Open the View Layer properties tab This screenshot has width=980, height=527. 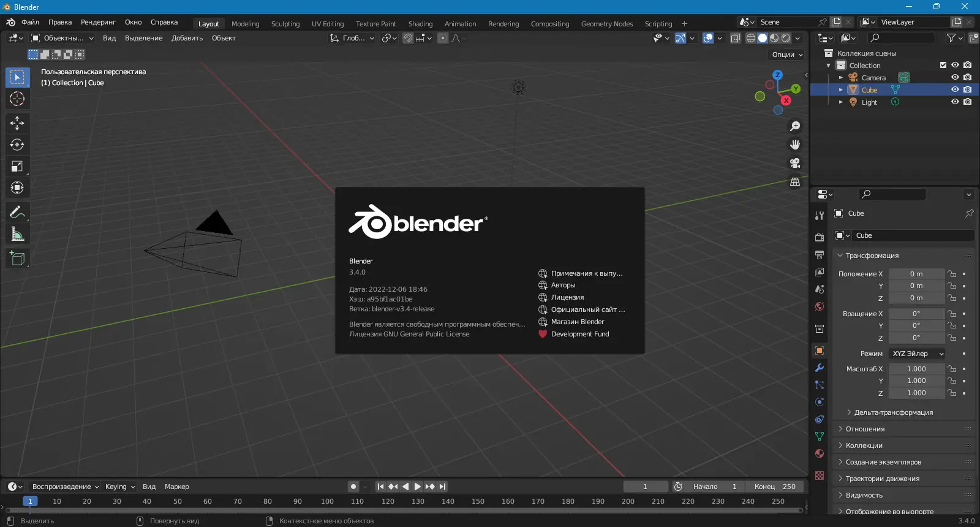pyautogui.click(x=820, y=271)
